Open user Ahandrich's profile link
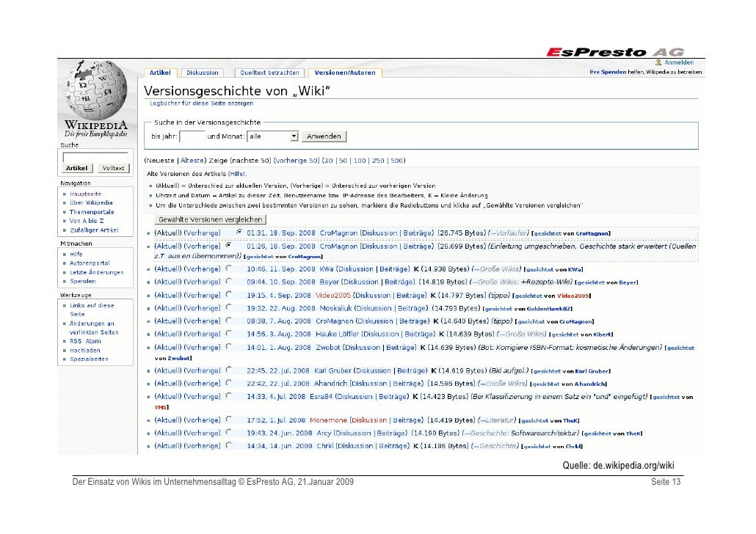 click(x=330, y=384)
